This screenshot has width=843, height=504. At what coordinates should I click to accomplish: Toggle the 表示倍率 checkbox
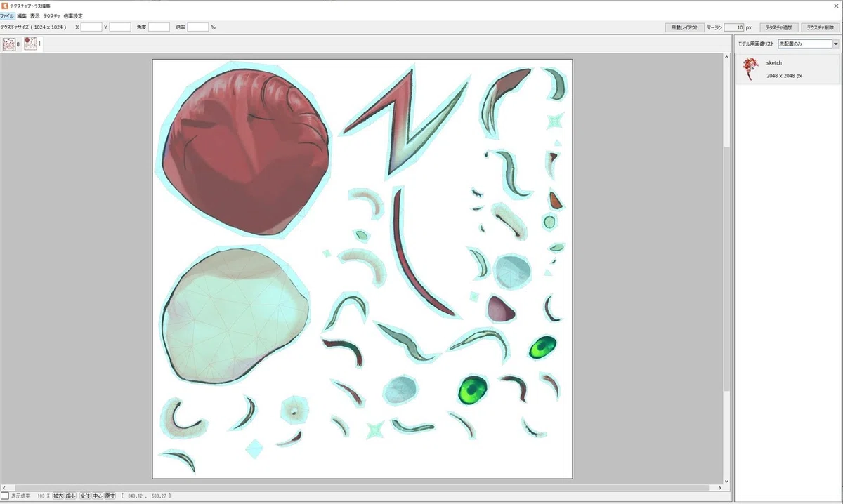[x=4, y=496]
